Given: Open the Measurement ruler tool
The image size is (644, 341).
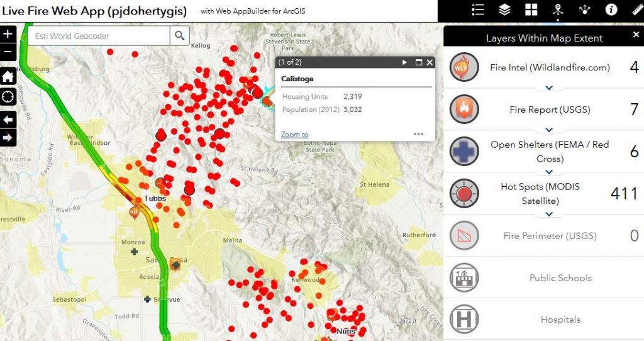Looking at the screenshot, I should (636, 9).
